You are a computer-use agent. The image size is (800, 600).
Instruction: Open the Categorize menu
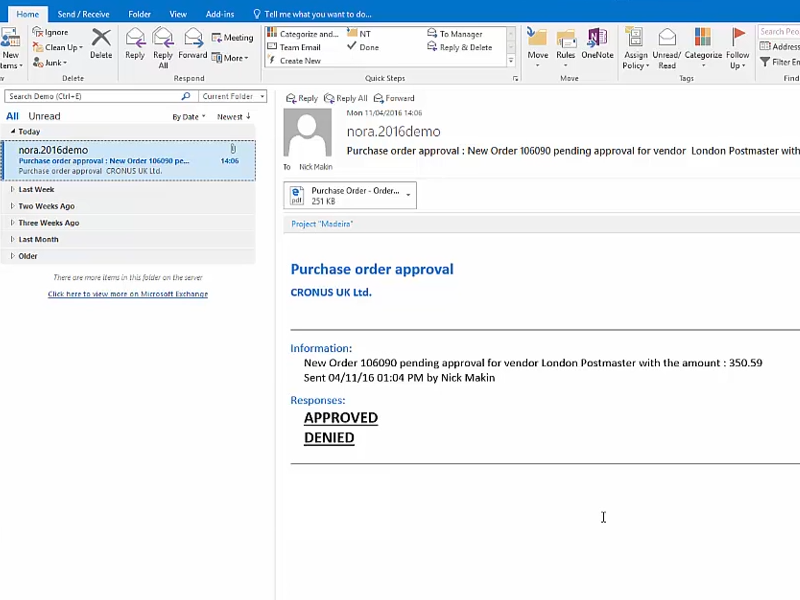click(x=703, y=47)
